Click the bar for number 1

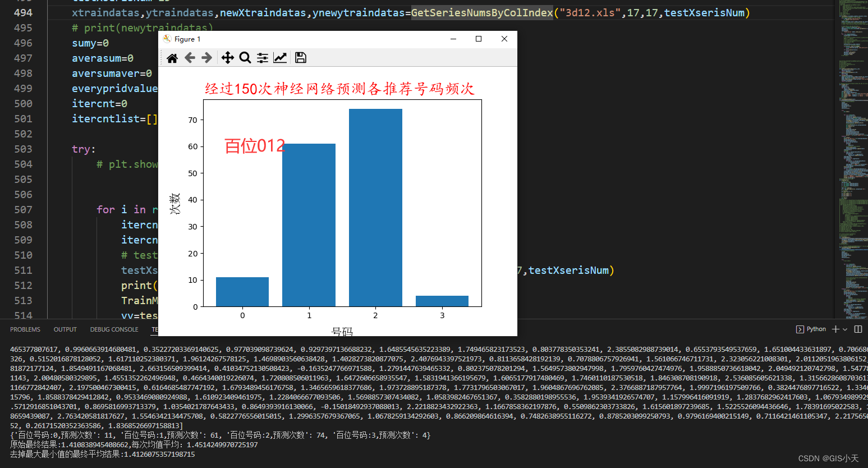coord(309,225)
